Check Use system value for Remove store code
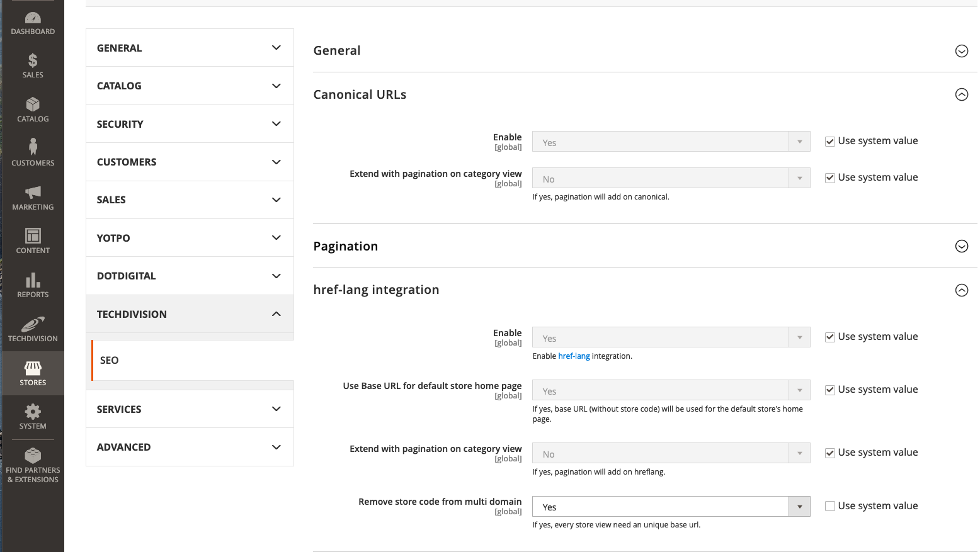The image size is (980, 552). click(x=829, y=505)
